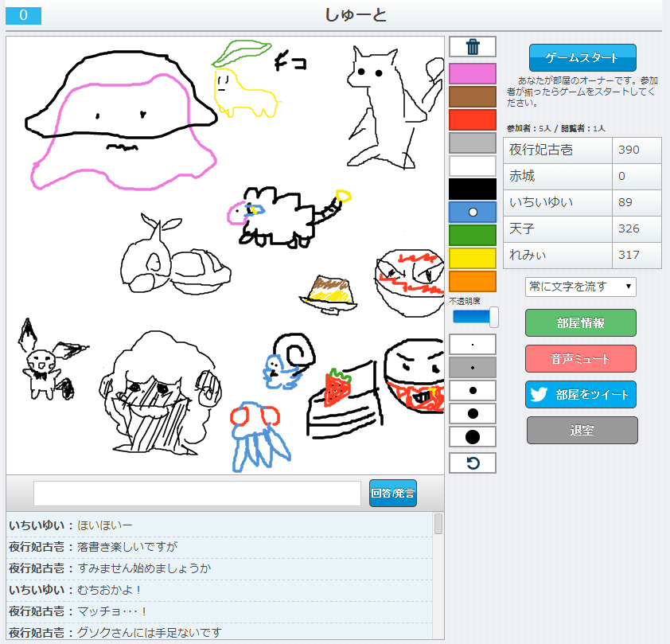Click the 不透明度 opacity slider handle

click(x=493, y=317)
